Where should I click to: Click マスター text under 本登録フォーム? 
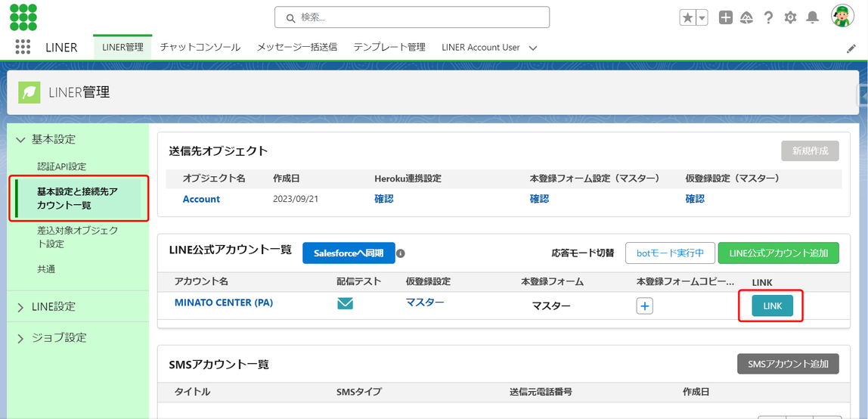(x=551, y=306)
